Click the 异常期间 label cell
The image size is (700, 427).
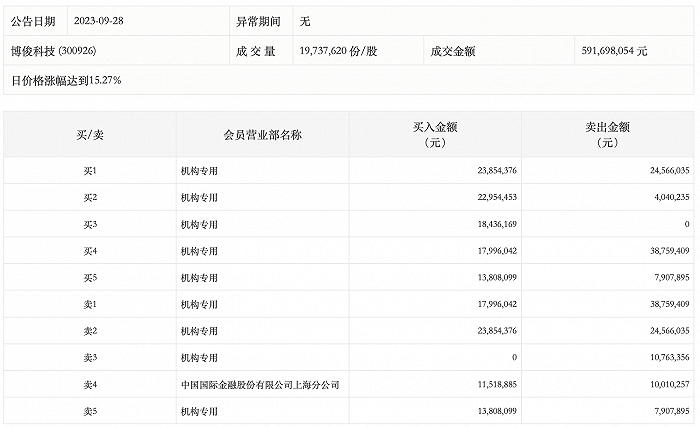pyautogui.click(x=257, y=20)
